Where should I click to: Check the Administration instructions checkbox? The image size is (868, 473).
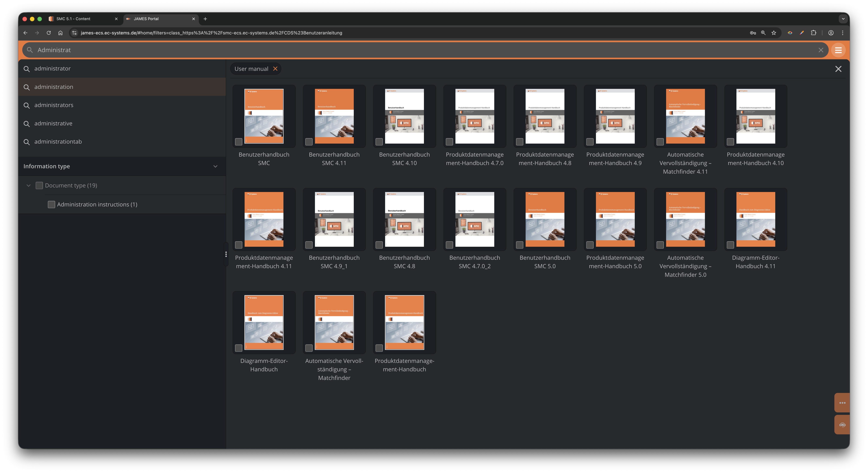[51, 205]
